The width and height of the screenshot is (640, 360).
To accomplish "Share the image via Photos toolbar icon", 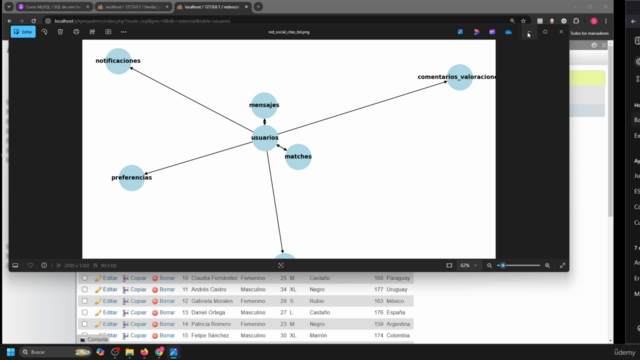I will (92, 32).
